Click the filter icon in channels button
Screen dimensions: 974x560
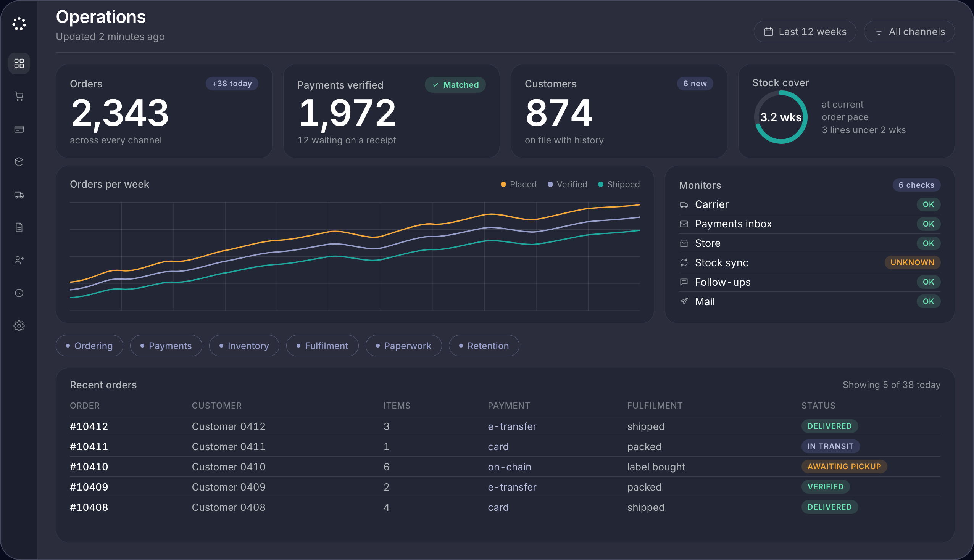click(879, 32)
